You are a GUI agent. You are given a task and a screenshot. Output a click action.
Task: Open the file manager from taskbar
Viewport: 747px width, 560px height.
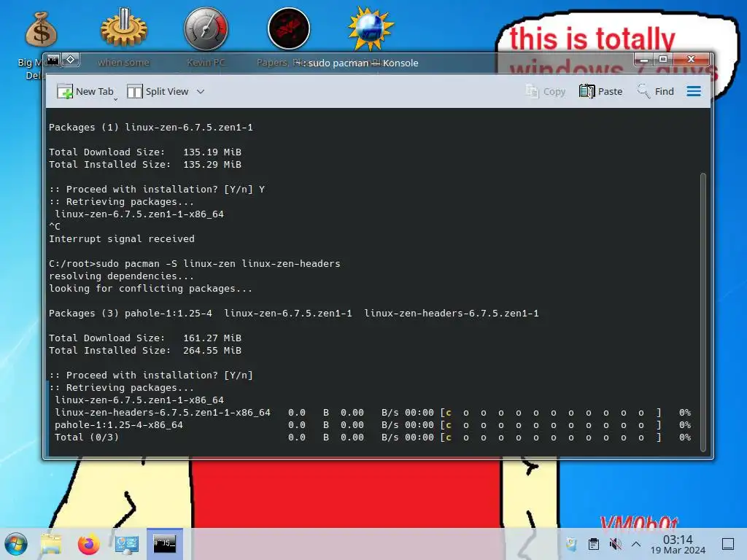pyautogui.click(x=51, y=544)
